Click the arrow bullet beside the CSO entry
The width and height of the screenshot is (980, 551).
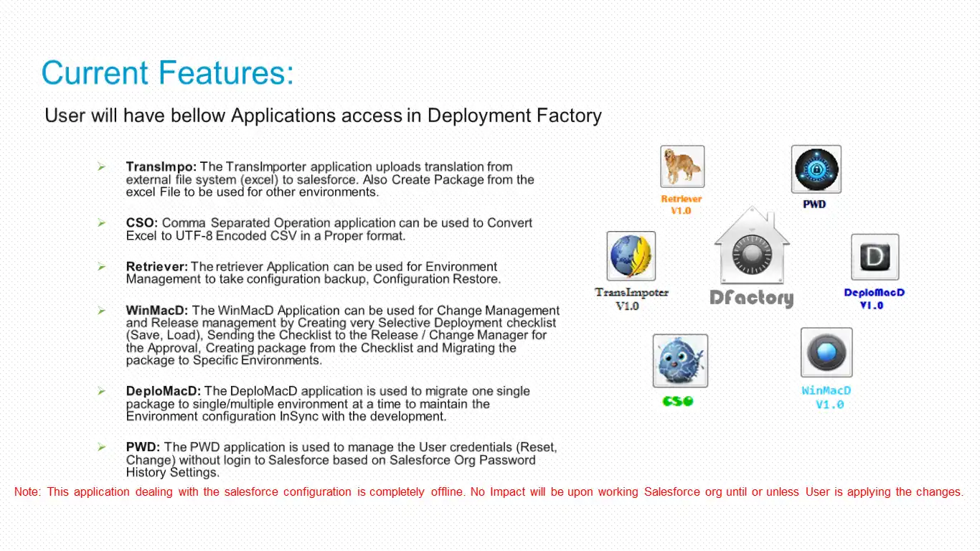(102, 223)
